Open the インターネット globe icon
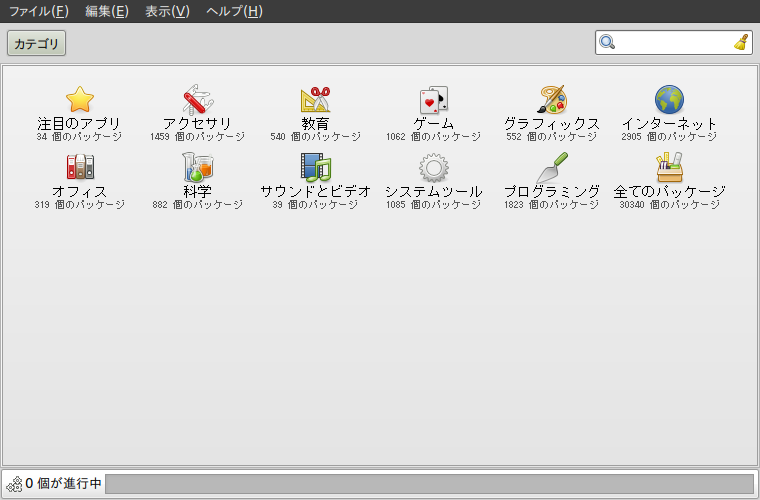The image size is (760, 500). tap(669, 99)
